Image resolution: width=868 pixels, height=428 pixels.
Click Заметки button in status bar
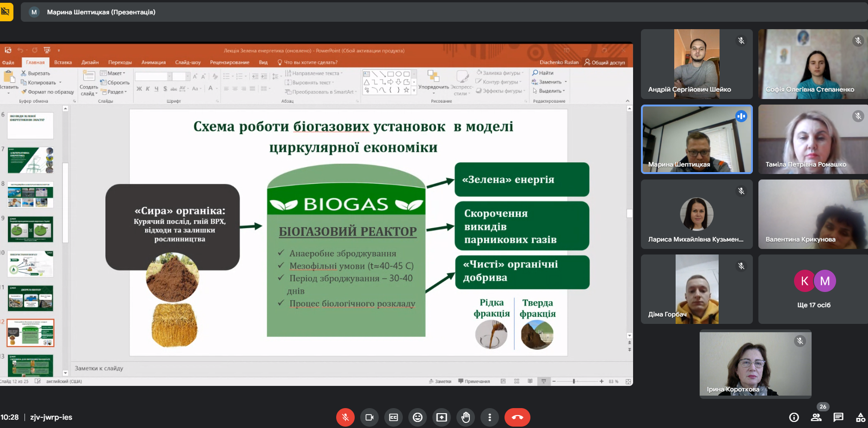coord(440,381)
